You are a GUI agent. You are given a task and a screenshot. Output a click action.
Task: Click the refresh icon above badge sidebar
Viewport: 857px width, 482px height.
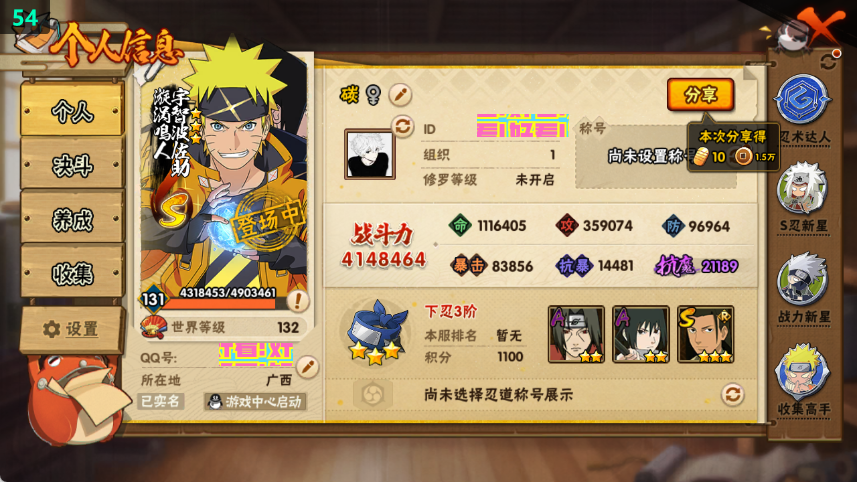pyautogui.click(x=827, y=61)
